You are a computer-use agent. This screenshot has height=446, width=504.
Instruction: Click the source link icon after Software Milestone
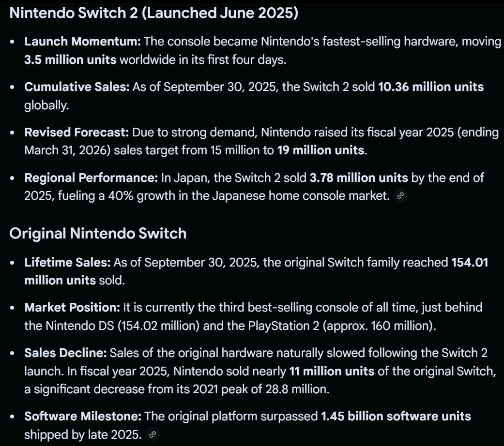tap(153, 435)
